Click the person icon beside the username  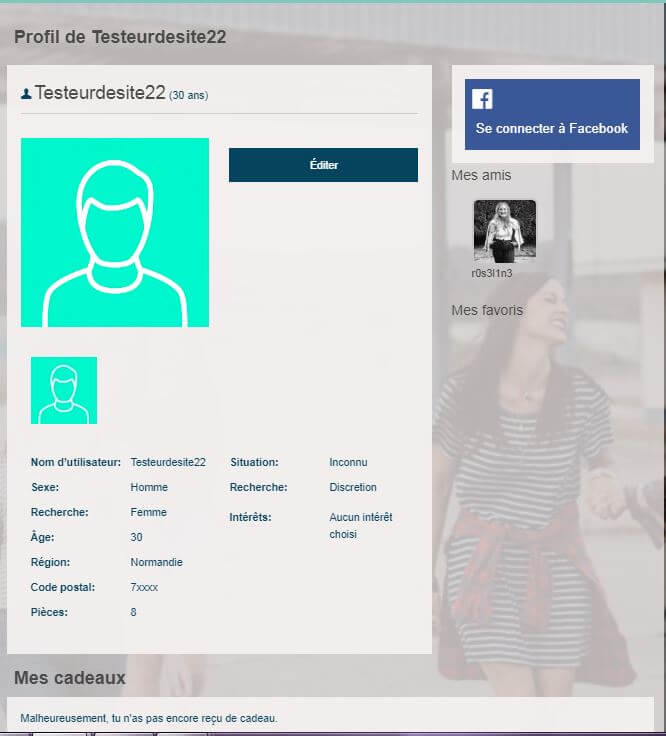[x=26, y=94]
